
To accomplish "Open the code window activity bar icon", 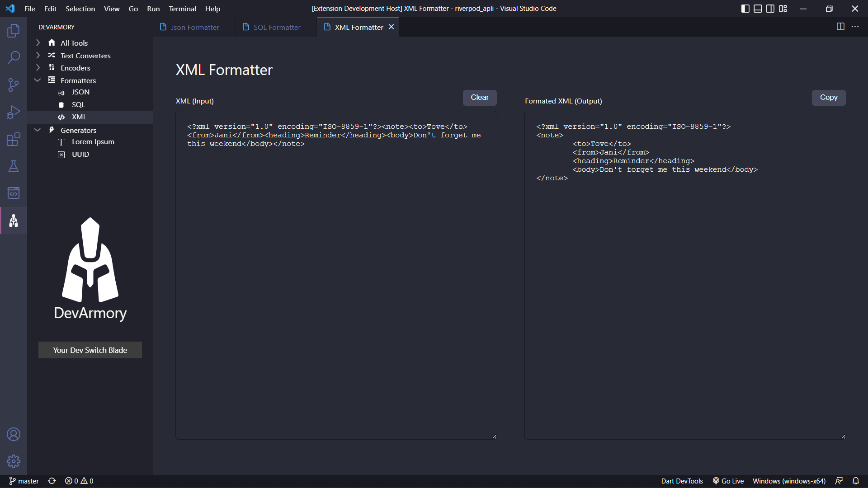I will [14, 193].
